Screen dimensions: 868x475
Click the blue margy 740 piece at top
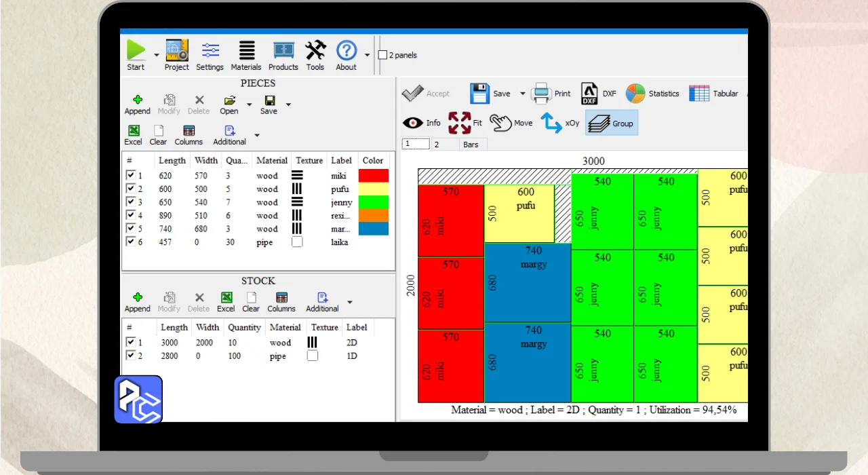coord(528,282)
